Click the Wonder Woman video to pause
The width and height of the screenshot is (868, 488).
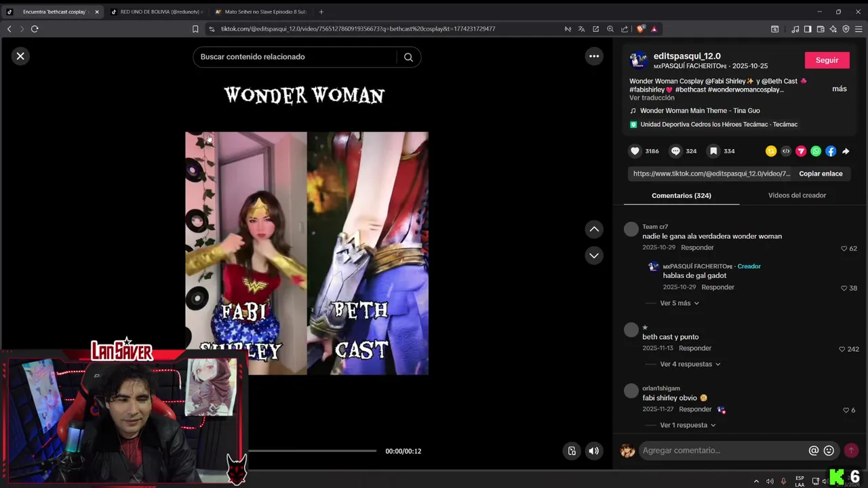tap(307, 253)
